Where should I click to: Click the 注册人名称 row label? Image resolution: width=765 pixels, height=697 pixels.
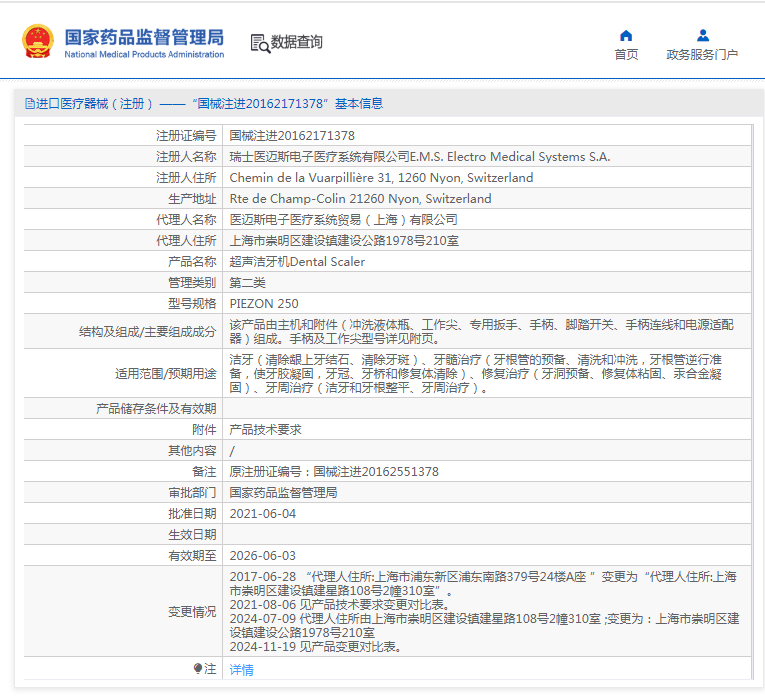point(186,157)
